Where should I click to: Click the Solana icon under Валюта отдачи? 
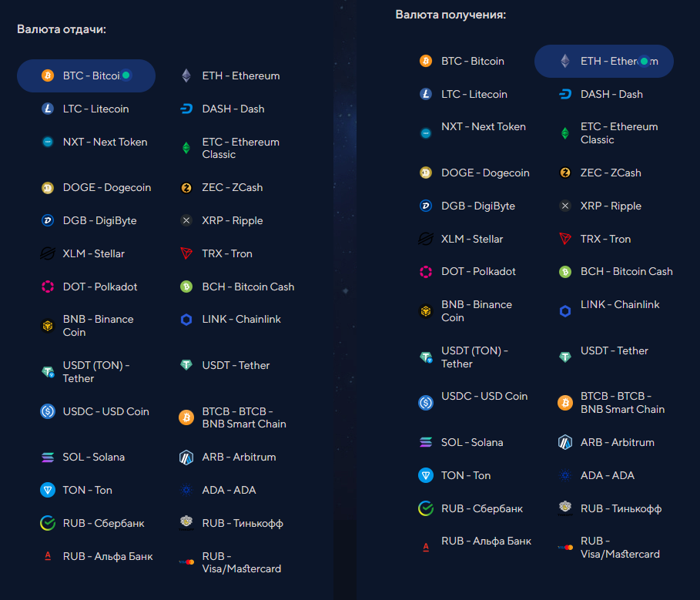tap(48, 458)
